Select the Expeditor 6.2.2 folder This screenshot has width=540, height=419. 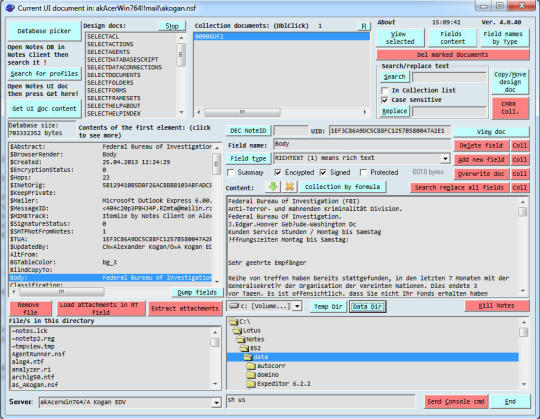tap(279, 384)
